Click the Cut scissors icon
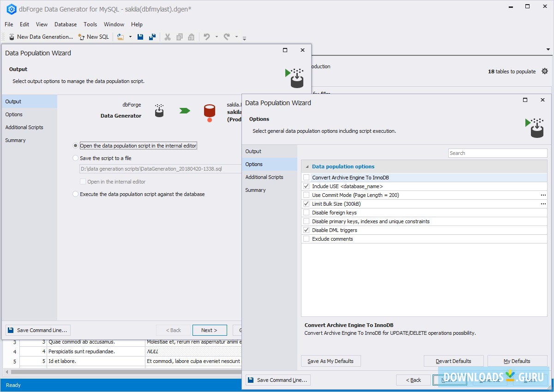 point(168,37)
